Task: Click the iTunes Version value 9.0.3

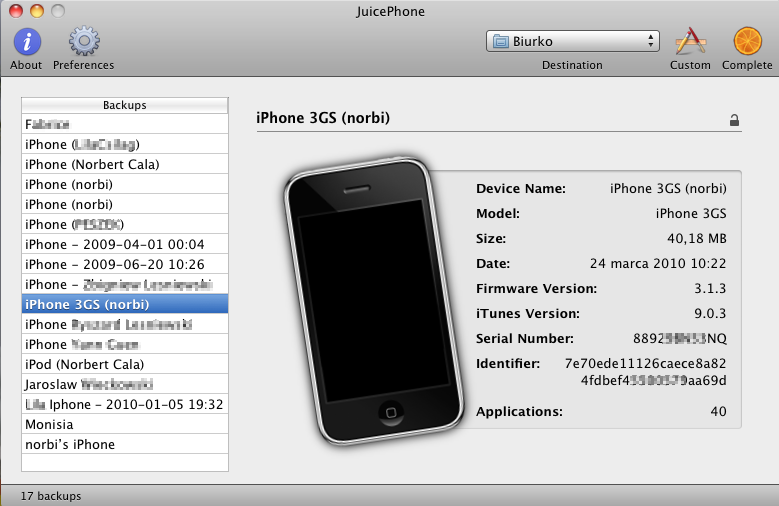Action: coord(710,313)
